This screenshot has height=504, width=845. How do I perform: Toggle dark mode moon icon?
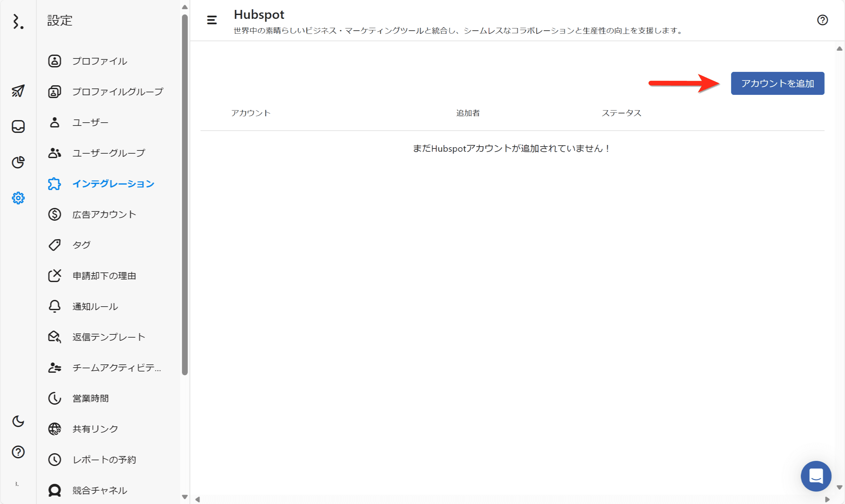18,421
